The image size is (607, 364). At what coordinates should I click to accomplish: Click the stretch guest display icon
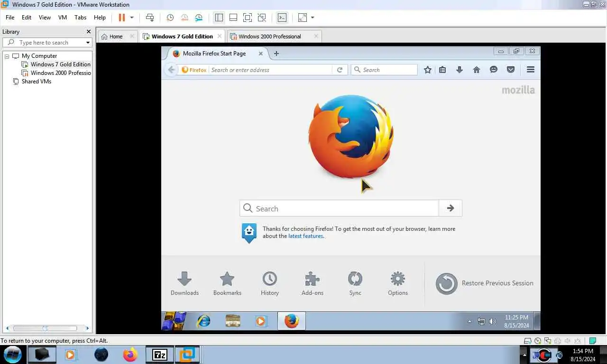(x=303, y=18)
